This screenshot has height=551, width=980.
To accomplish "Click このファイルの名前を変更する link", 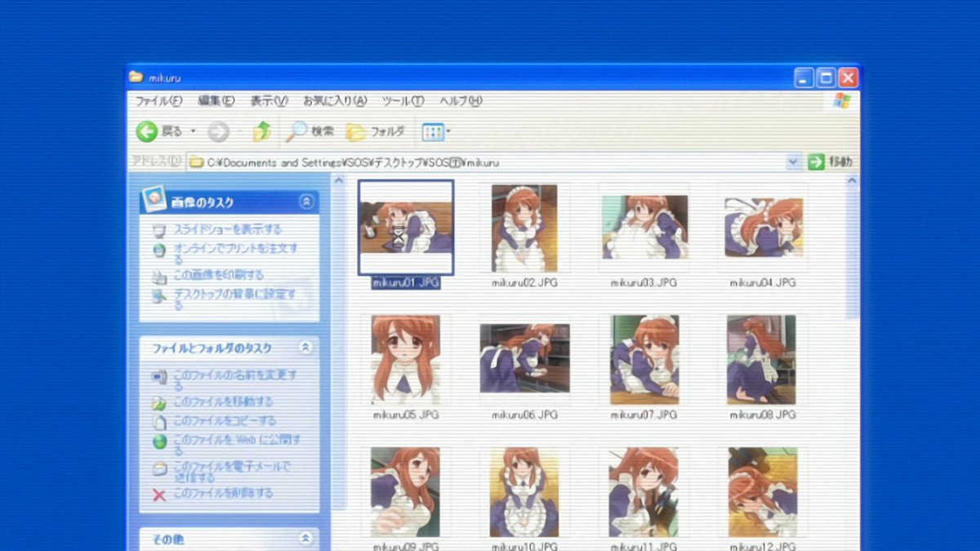I will [235, 380].
